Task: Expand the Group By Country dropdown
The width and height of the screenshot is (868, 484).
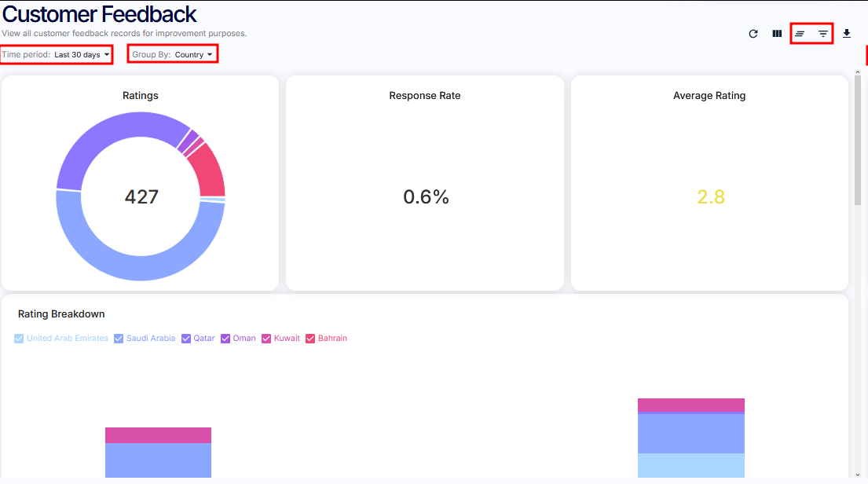Action: click(x=173, y=55)
